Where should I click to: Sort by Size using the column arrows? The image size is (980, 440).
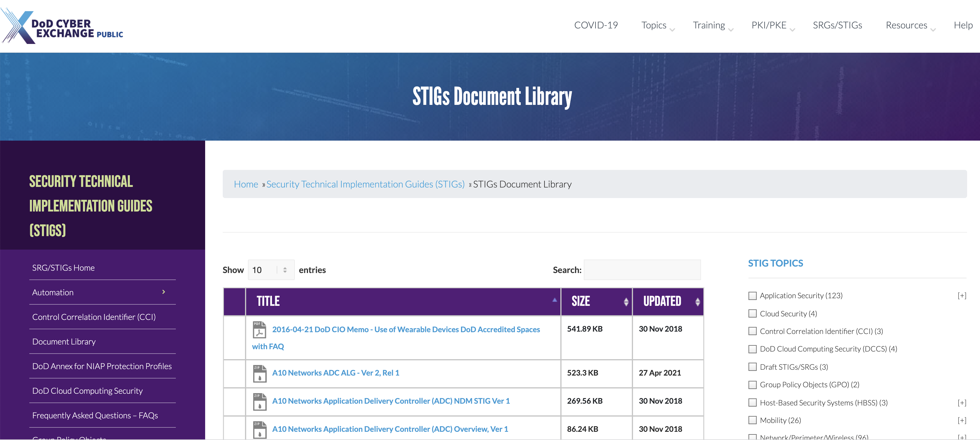tap(626, 302)
